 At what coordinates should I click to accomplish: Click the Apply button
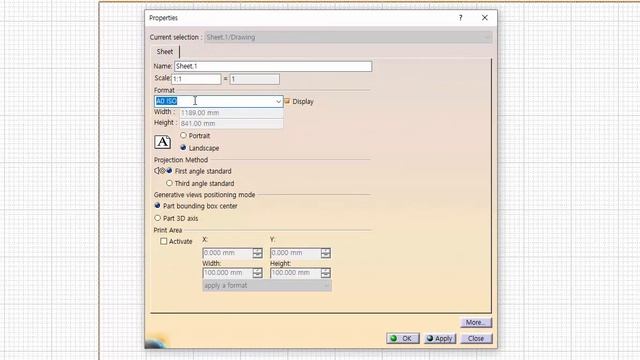440,338
